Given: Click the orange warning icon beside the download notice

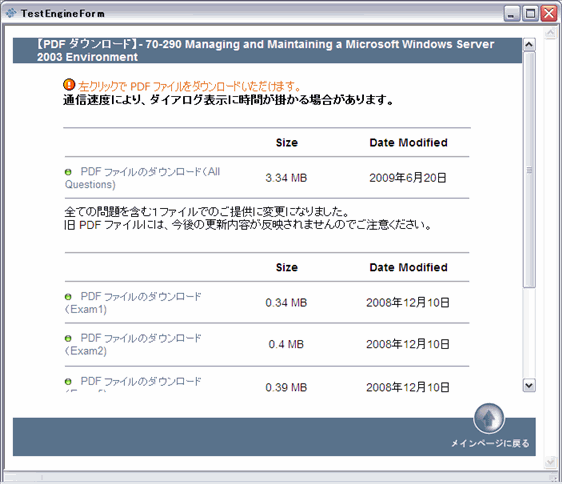Looking at the screenshot, I should click(x=69, y=85).
